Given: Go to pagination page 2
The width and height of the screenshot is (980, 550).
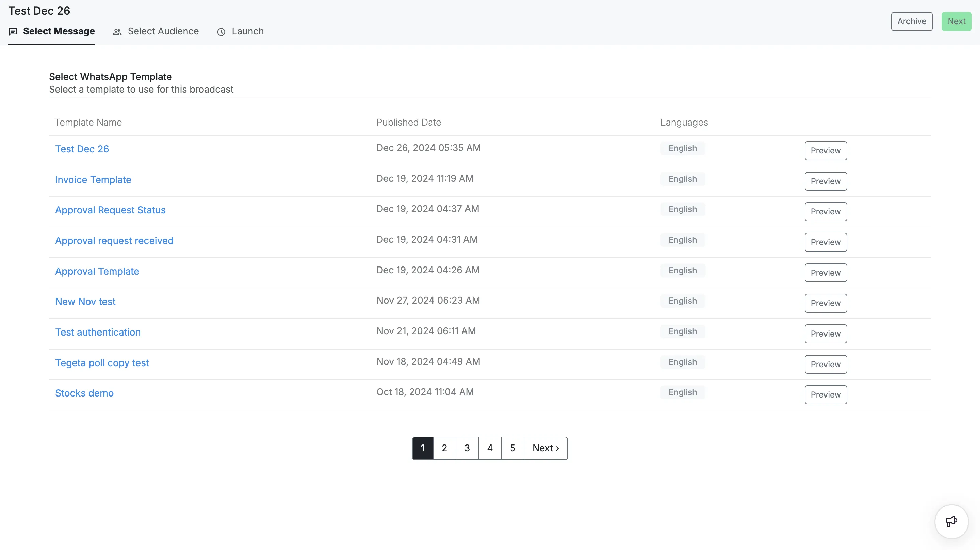Looking at the screenshot, I should click(x=444, y=448).
